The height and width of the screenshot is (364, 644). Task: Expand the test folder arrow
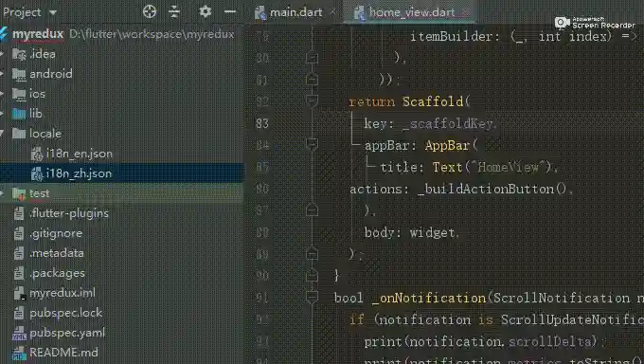(3, 193)
